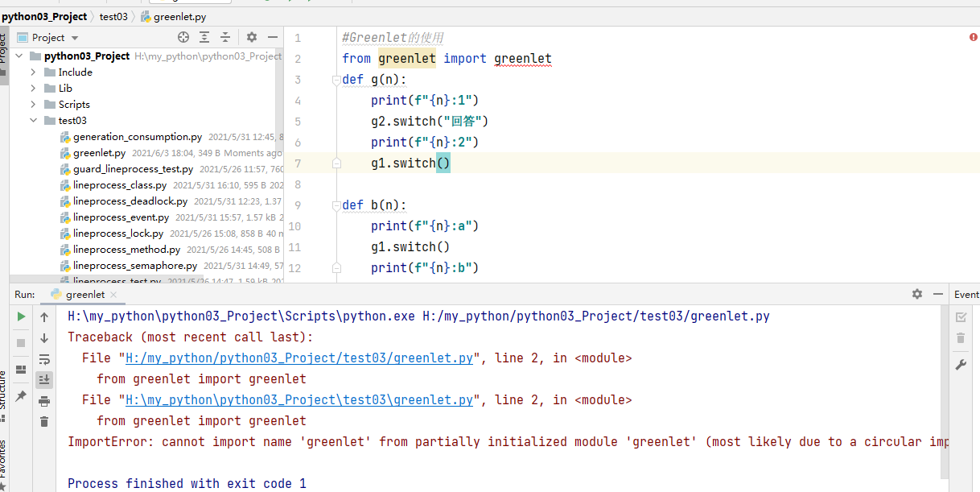Click the #Greenlet的使用 comment line
Screen dimensions: 980x492
(393, 38)
